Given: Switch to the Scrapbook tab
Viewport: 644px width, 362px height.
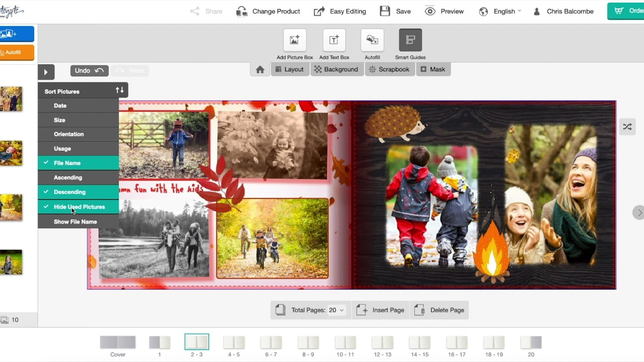Looking at the screenshot, I should [390, 69].
